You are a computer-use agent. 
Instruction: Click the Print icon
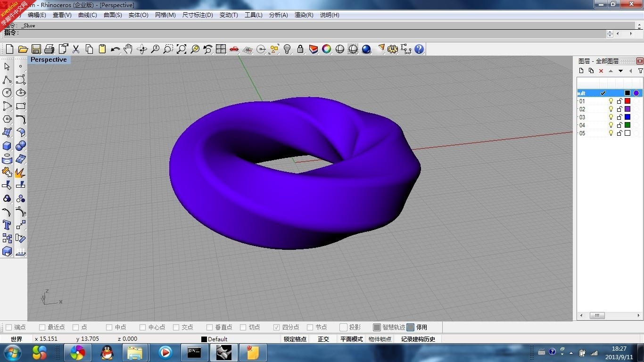49,49
